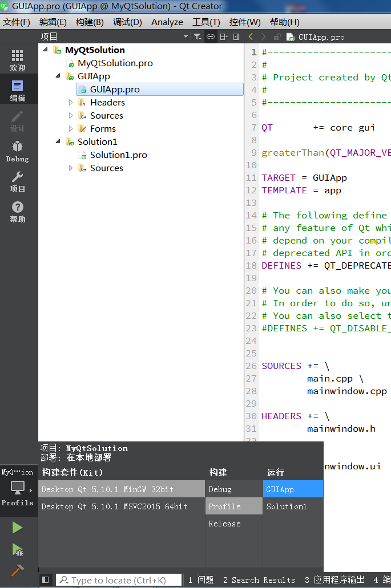Start debugging with the Run-with-bug button
This screenshot has height=588, width=391.
coord(17,550)
